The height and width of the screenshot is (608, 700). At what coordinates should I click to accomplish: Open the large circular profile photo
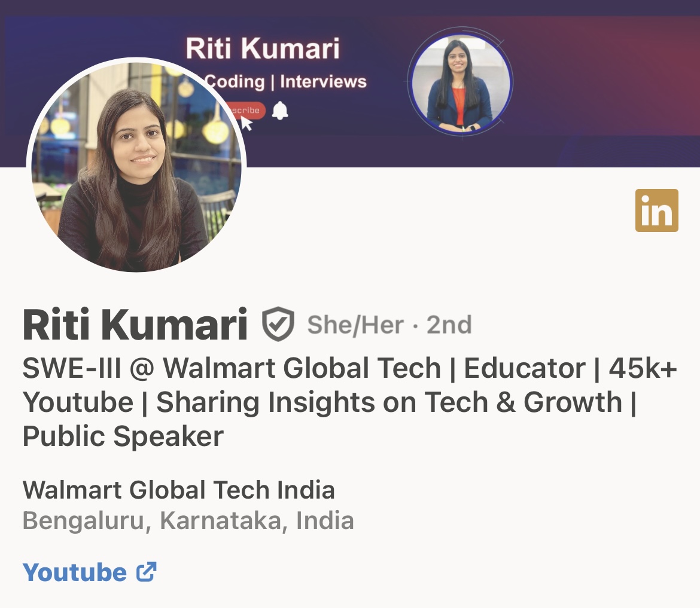[136, 165]
